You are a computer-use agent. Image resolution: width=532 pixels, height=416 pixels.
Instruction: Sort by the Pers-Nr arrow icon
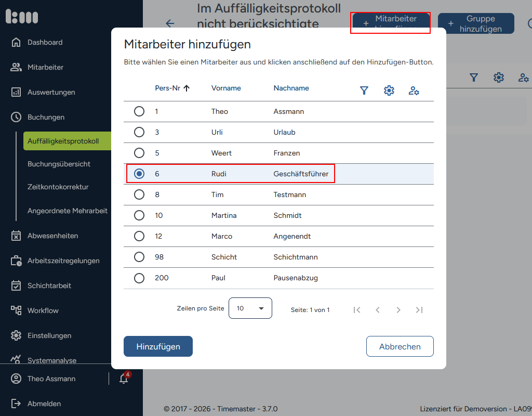coord(187,88)
